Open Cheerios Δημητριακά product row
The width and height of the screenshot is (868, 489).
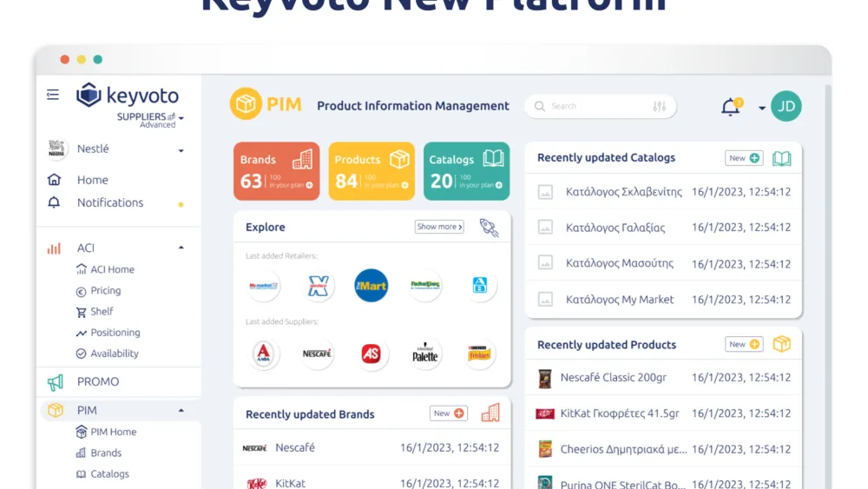(x=663, y=449)
